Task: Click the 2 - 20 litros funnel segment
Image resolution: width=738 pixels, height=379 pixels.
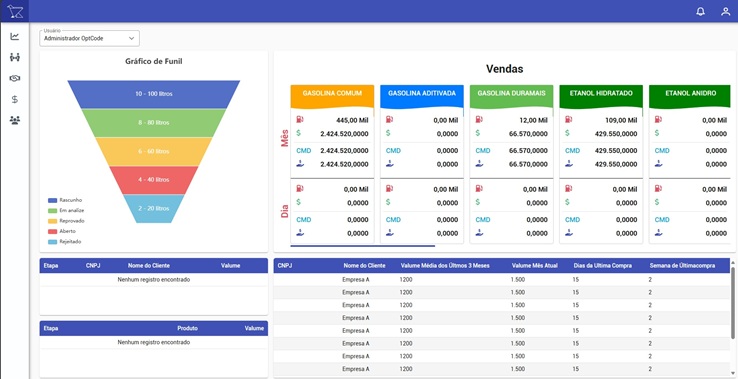Action: [154, 209]
